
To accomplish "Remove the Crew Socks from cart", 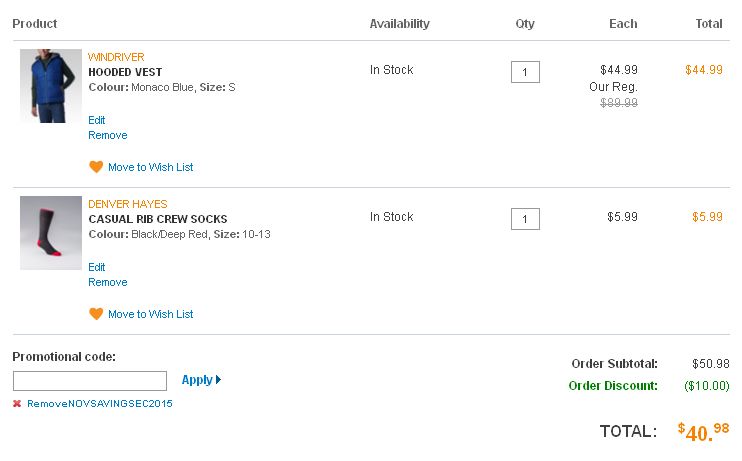I will [108, 282].
